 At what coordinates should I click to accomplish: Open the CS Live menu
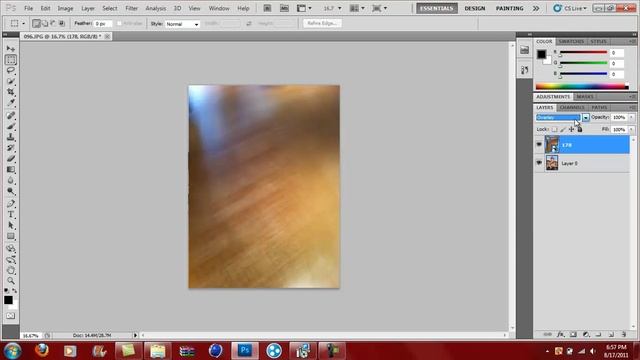pyautogui.click(x=570, y=8)
